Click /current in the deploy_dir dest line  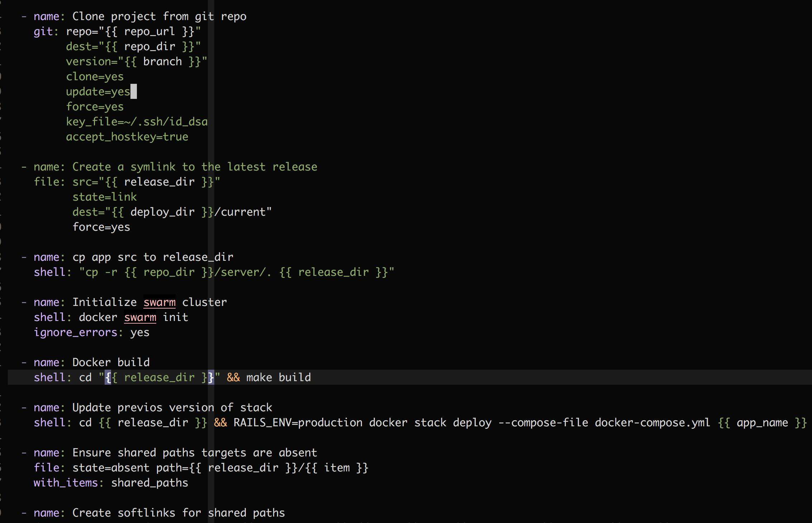click(x=240, y=212)
